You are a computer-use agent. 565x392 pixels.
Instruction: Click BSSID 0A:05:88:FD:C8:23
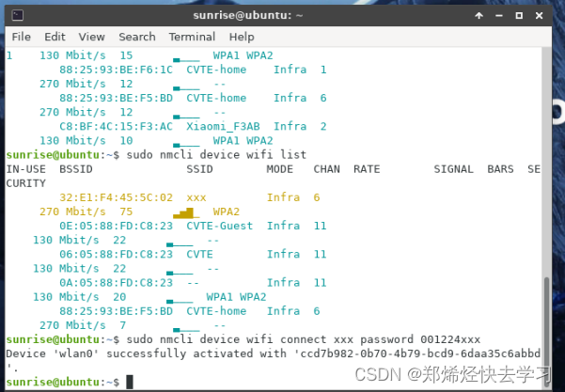tap(116, 283)
